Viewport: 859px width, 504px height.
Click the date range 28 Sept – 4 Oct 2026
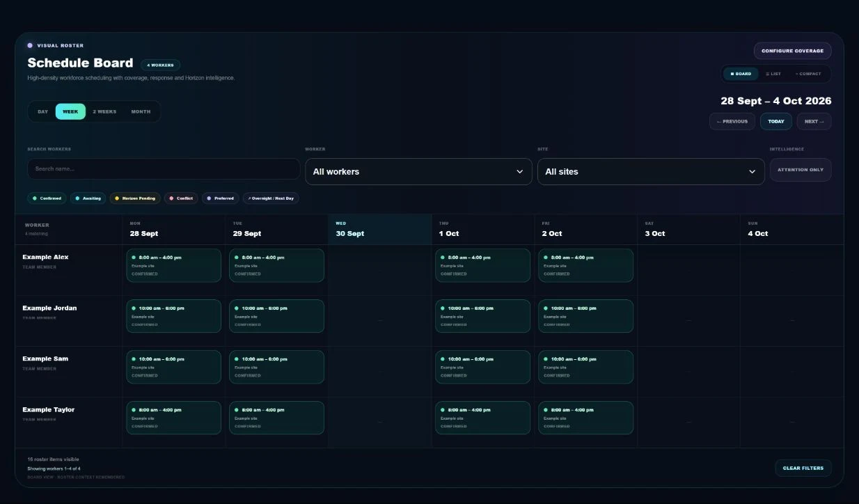click(x=776, y=101)
